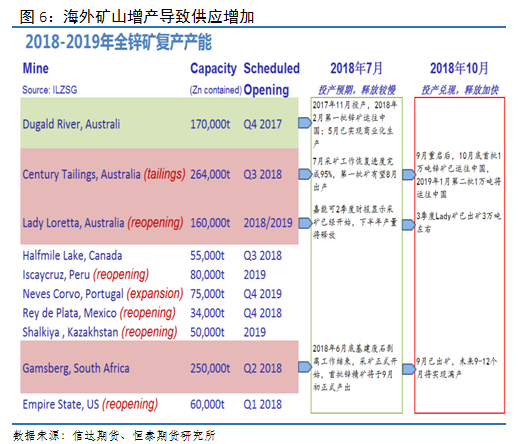
Task: Click the '2018年7月' column header
Action: (x=356, y=68)
